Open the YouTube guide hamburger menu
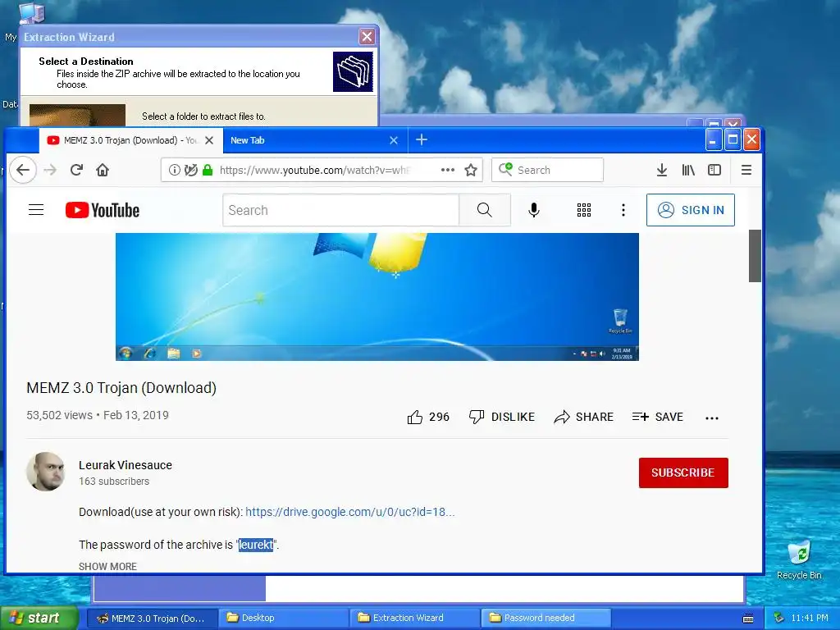This screenshot has height=630, width=840. pos(36,209)
